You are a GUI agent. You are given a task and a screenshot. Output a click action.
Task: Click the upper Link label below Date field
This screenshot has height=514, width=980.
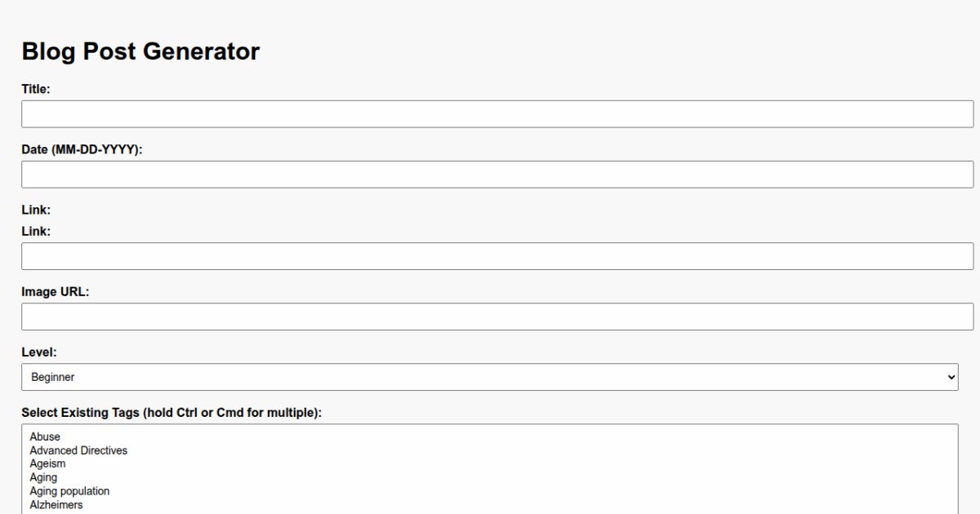click(36, 210)
